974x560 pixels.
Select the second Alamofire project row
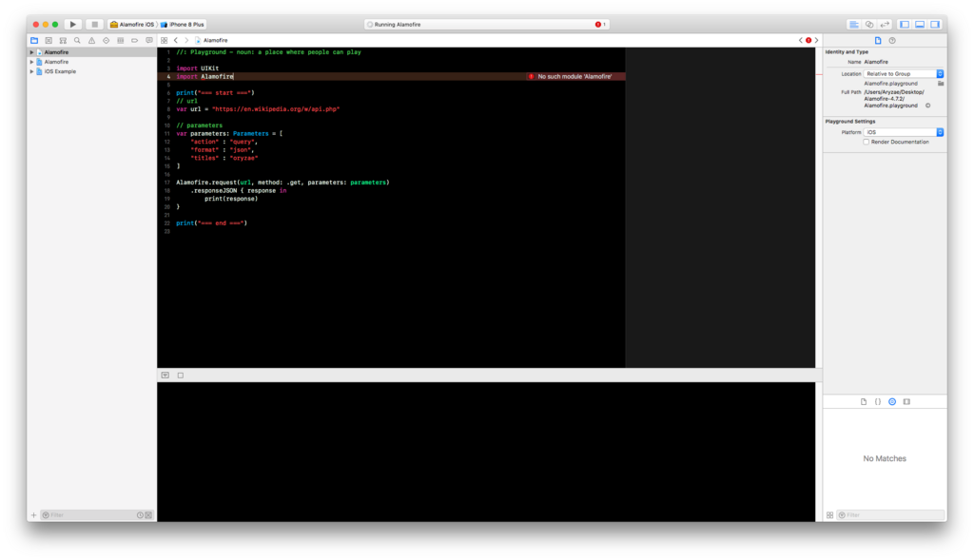click(56, 62)
